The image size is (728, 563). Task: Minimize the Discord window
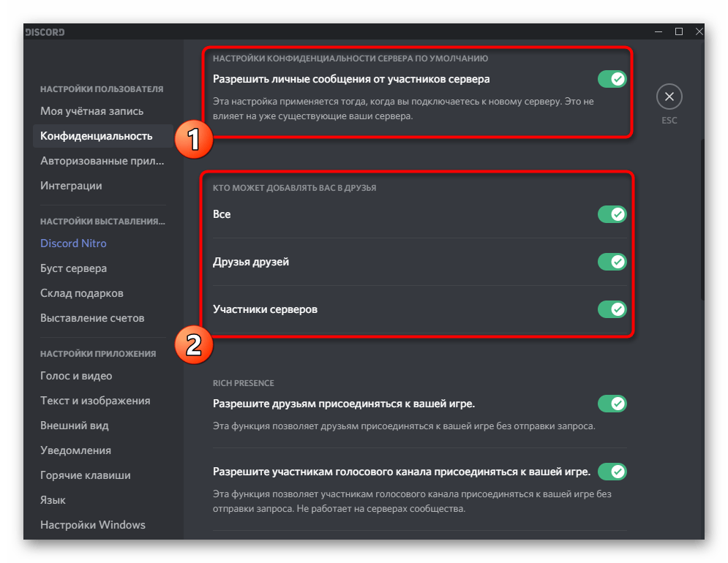(x=657, y=31)
